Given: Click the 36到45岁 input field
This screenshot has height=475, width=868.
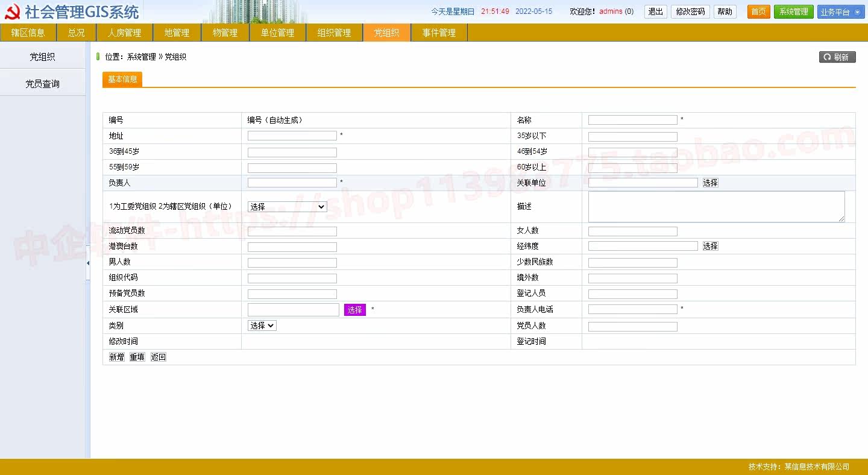Looking at the screenshot, I should (292, 153).
